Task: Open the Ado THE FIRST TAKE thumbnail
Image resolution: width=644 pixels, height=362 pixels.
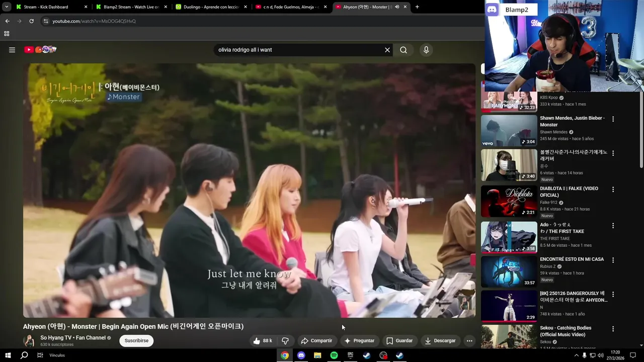Action: (x=509, y=237)
